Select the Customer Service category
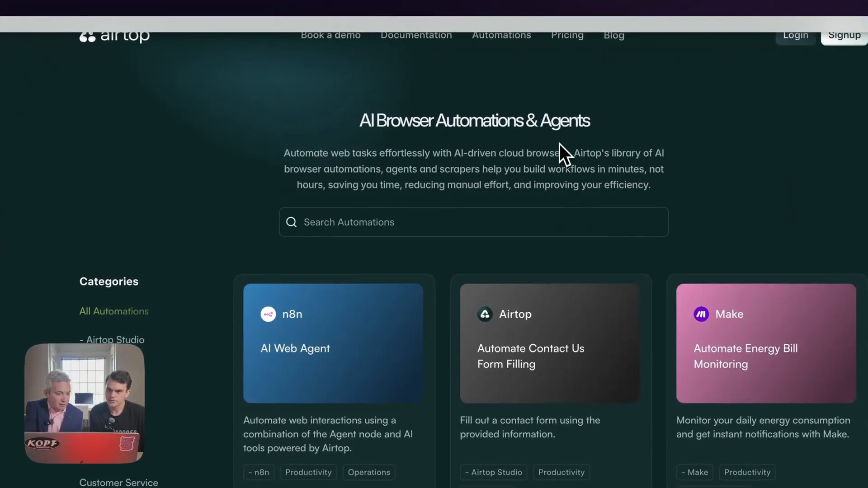This screenshot has width=868, height=488. pyautogui.click(x=118, y=483)
